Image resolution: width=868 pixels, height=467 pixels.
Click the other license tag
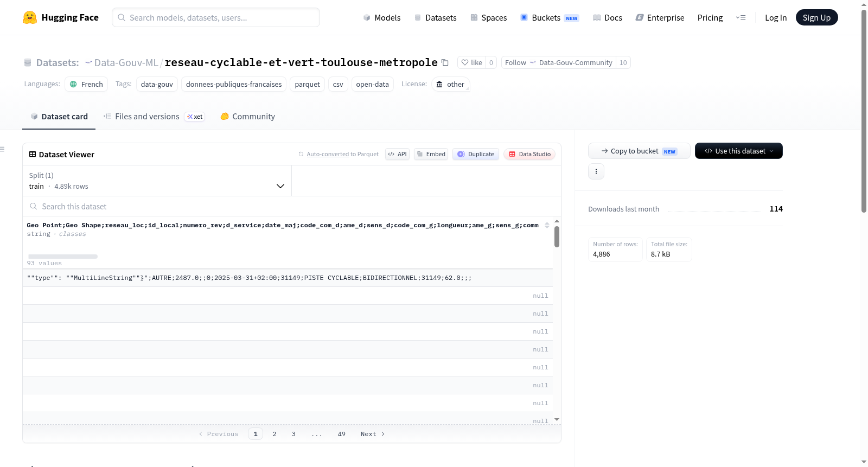click(451, 84)
